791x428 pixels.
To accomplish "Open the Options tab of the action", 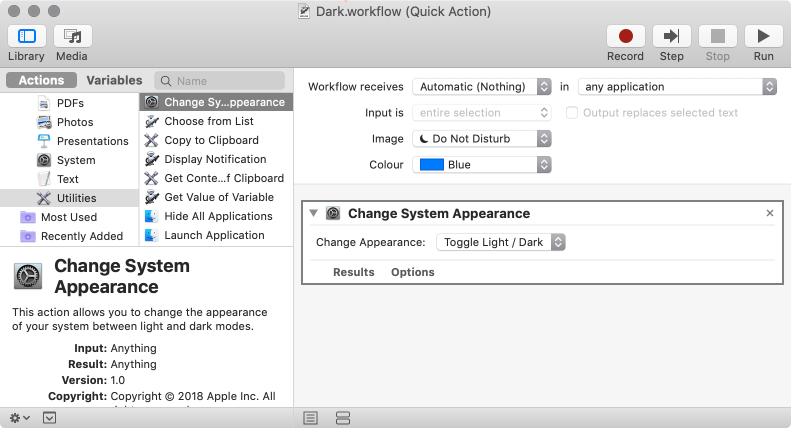I will [413, 272].
